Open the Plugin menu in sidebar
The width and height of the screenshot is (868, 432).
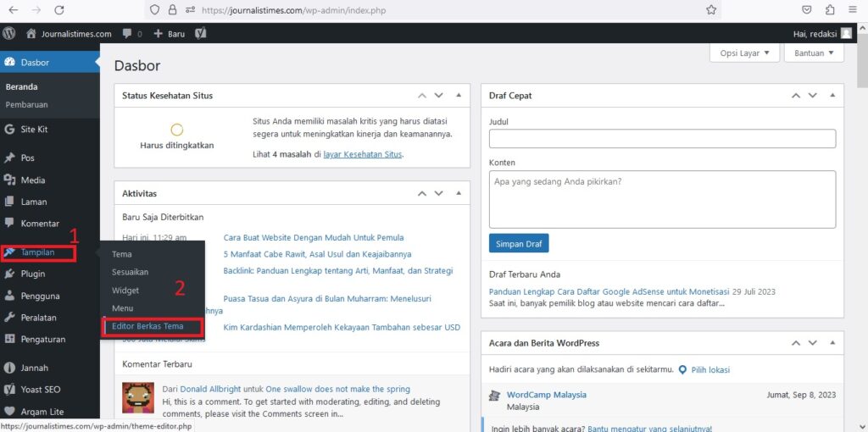tap(33, 274)
